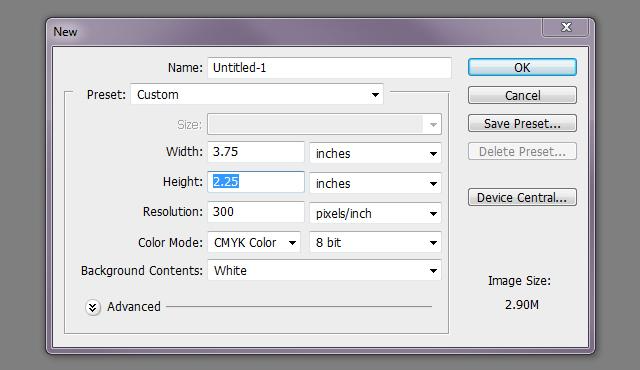640x370 pixels.
Task: Expand the Advanced options chevron icon
Action: (x=93, y=307)
